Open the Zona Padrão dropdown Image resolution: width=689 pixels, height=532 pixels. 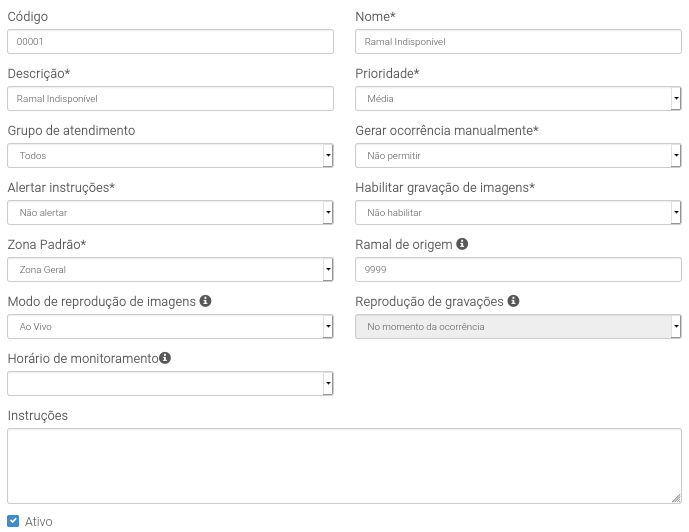tap(170, 270)
